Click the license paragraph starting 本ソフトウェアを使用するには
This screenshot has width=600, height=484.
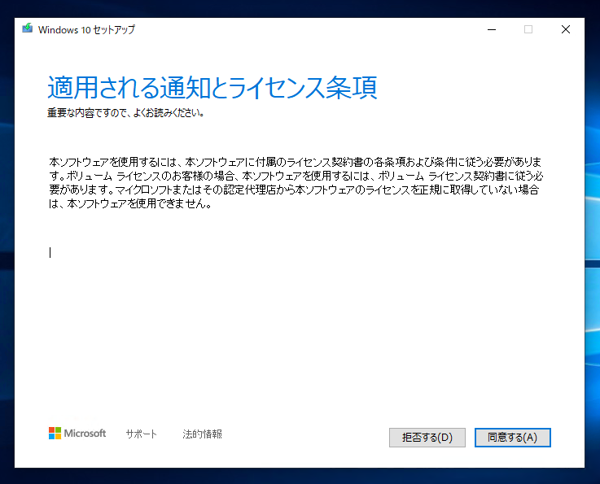click(x=296, y=183)
